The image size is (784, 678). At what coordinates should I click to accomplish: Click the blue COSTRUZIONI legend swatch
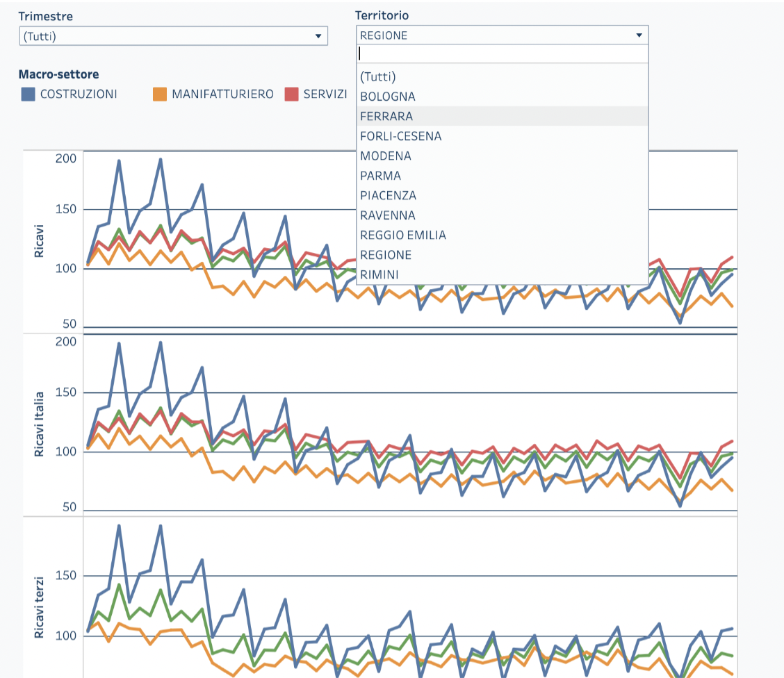coord(28,94)
